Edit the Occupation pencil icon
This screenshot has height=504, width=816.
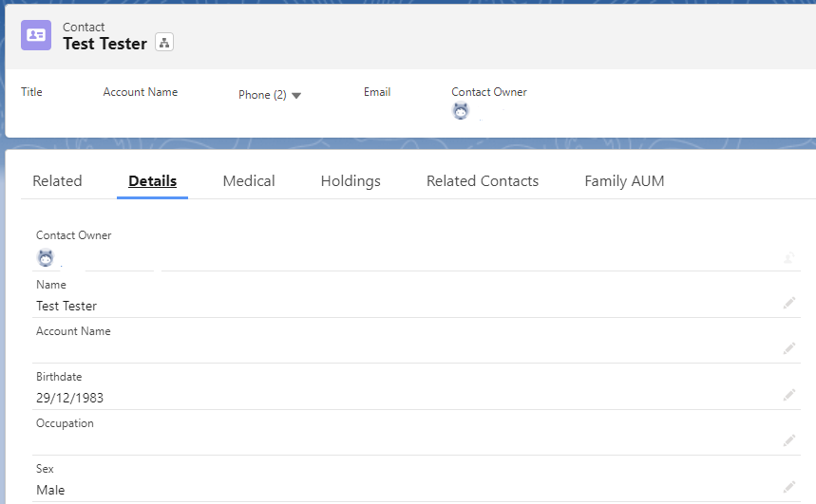(x=788, y=440)
